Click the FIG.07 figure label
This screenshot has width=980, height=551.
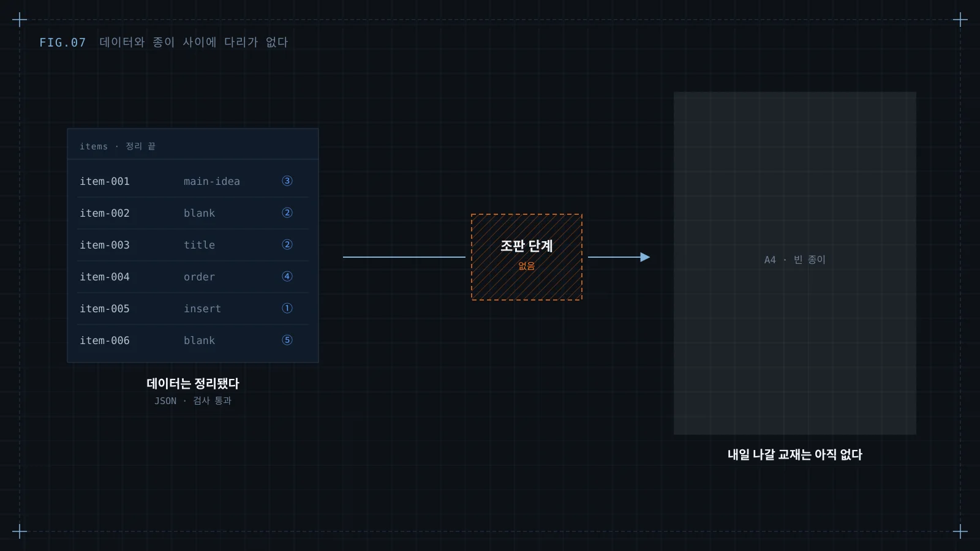(x=62, y=42)
